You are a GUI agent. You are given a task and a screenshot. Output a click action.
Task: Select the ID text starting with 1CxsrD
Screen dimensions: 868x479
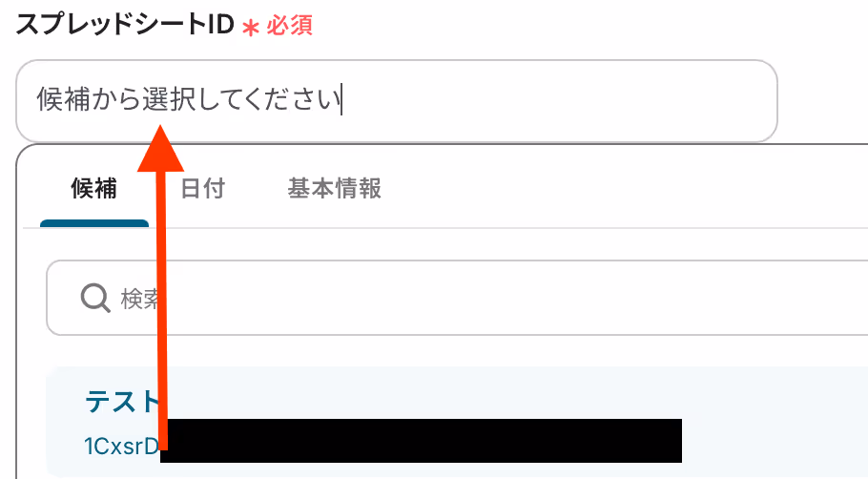point(121,446)
